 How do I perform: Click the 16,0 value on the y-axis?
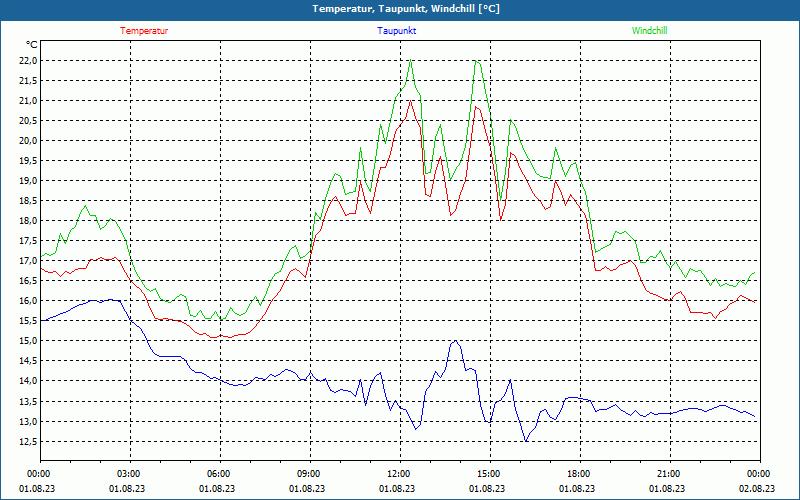click(27, 301)
